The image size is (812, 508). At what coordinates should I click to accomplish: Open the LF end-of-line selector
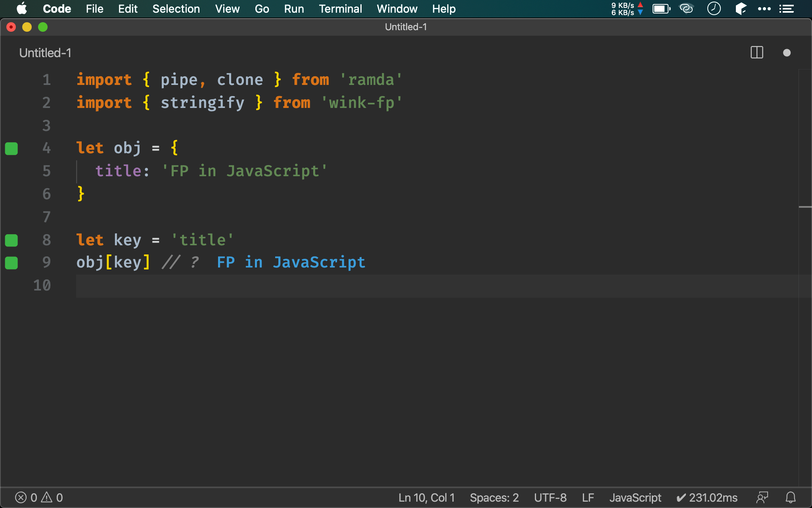click(x=588, y=497)
